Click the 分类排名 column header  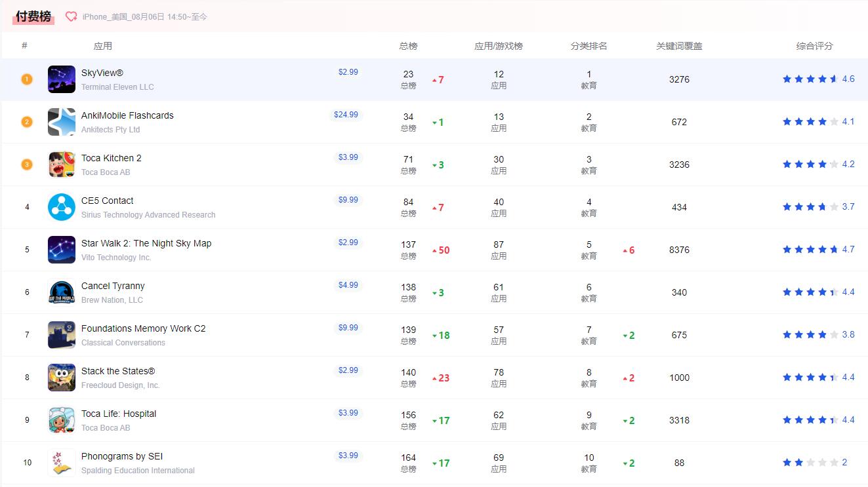click(x=589, y=46)
